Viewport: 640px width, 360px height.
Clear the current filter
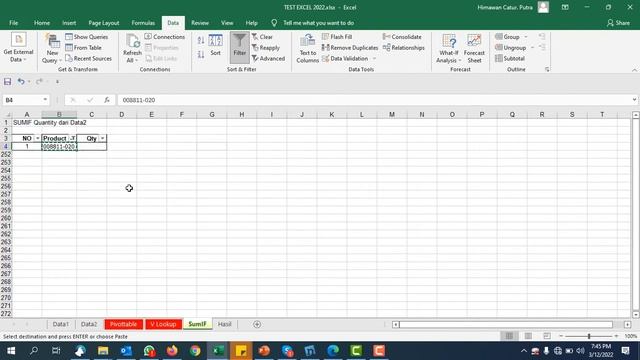click(262, 37)
